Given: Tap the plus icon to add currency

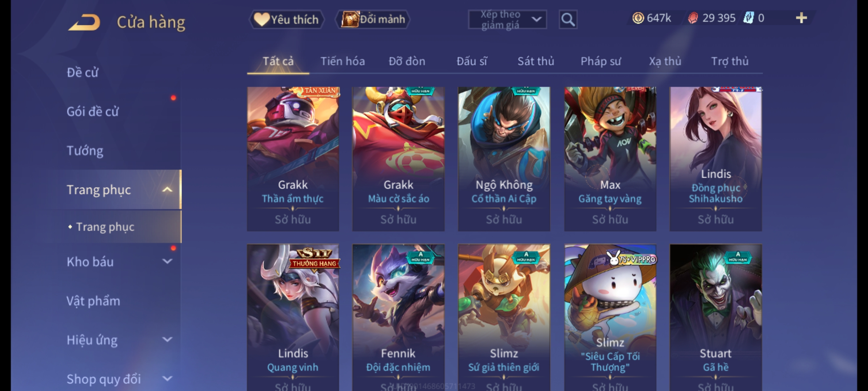Looking at the screenshot, I should [x=801, y=18].
